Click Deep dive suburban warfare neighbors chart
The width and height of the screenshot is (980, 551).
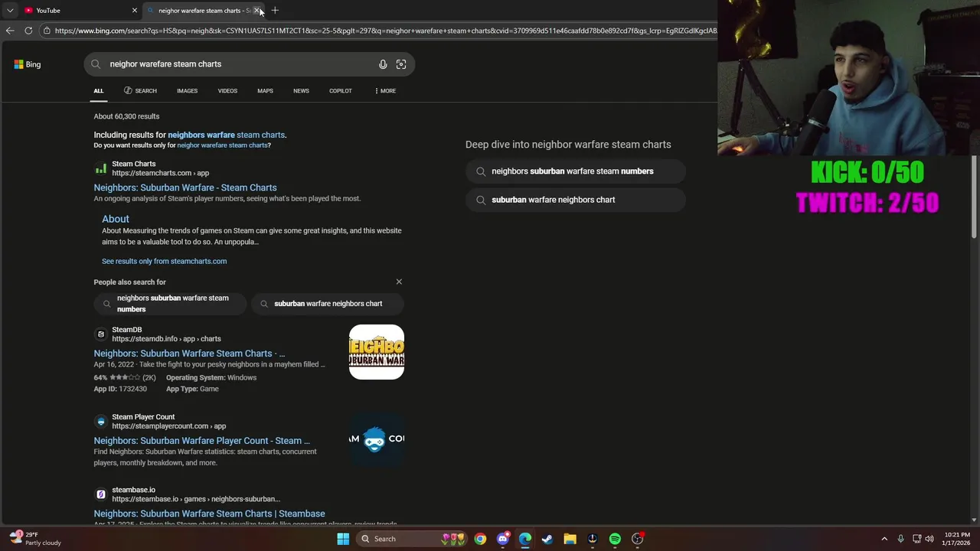(575, 200)
